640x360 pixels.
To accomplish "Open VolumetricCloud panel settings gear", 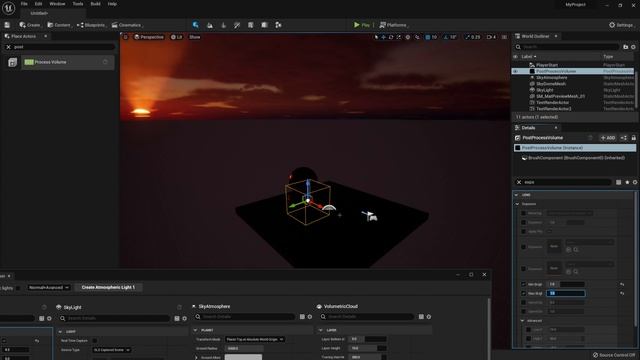I will coord(429,317).
